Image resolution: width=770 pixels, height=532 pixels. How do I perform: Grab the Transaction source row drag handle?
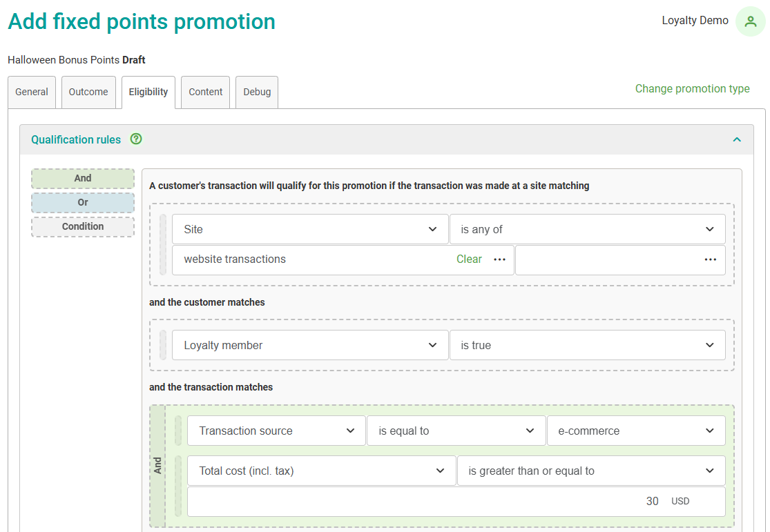[178, 431]
